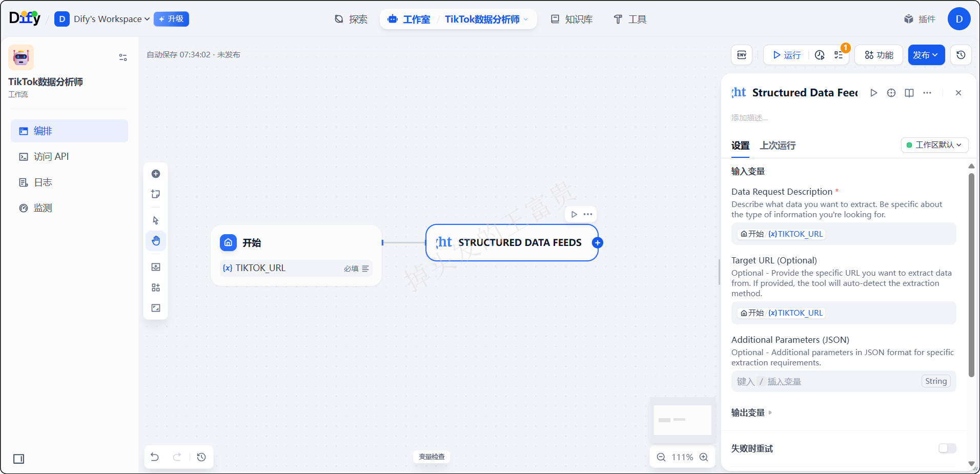Zoom out the canvas

(x=661, y=457)
